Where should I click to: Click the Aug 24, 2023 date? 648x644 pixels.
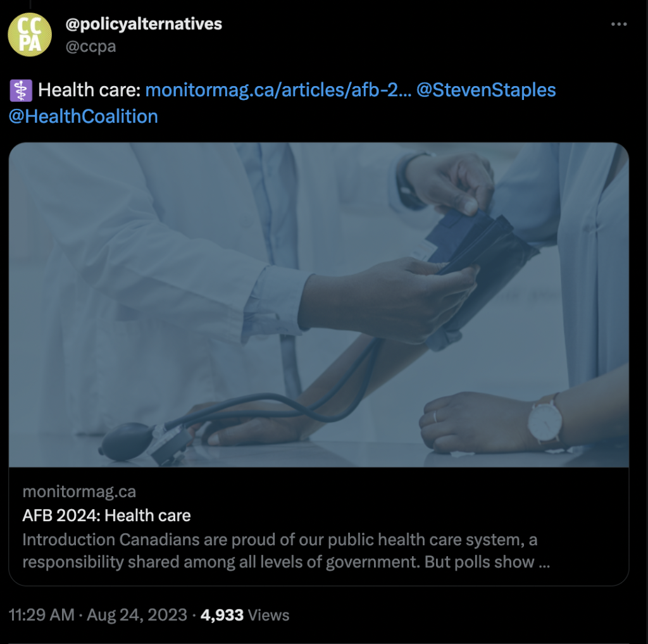[x=137, y=615]
